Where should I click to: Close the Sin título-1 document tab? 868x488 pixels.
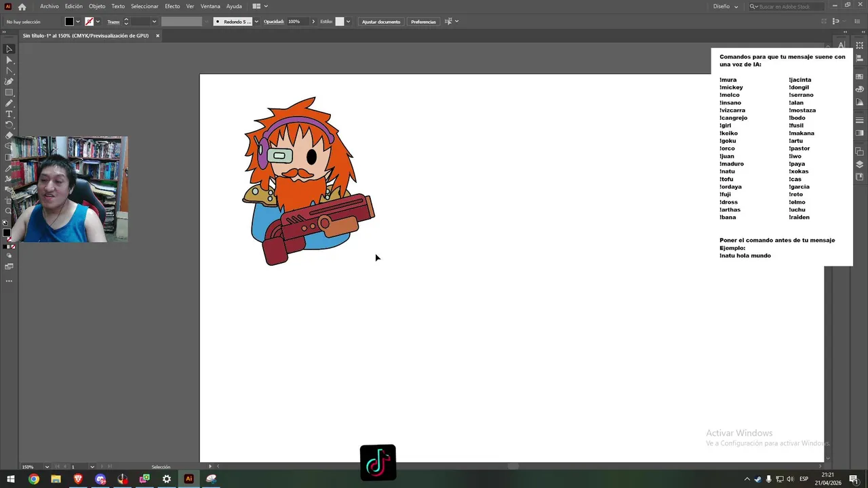[x=157, y=36]
